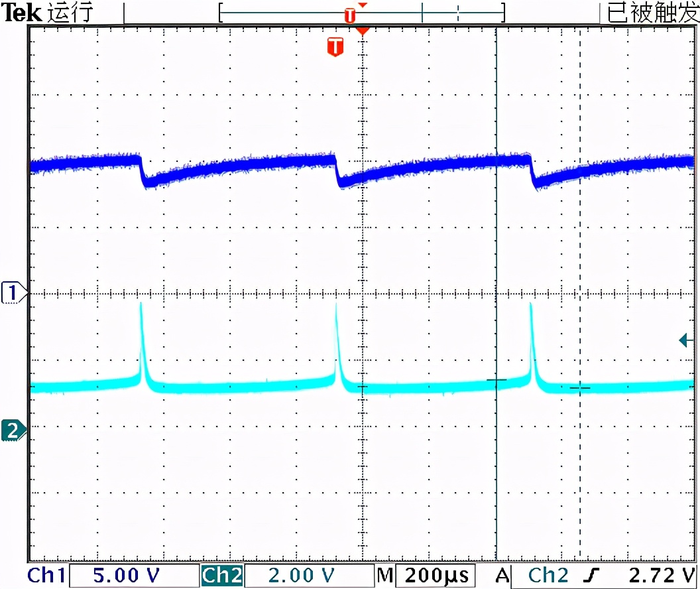700x589 pixels.
Task: Click the highlighted Ch2 label in the readout bar
Action: click(x=222, y=575)
